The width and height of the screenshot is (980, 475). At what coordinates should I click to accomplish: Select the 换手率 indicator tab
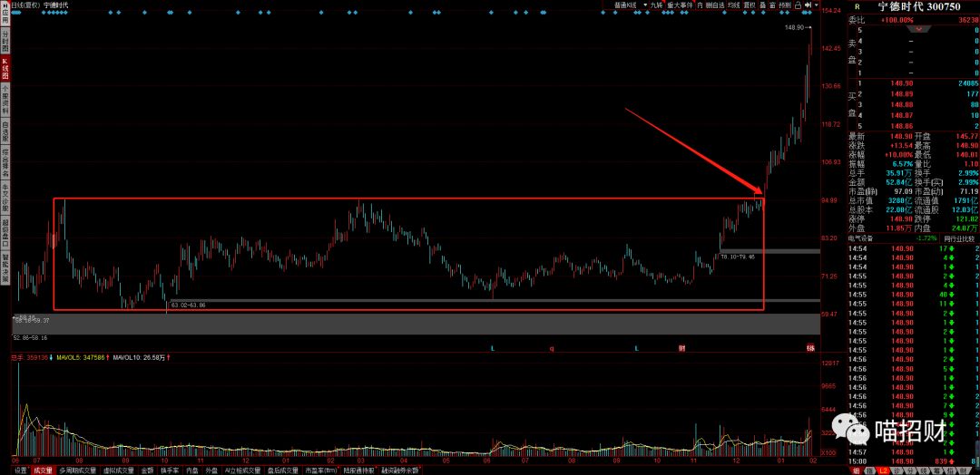171,470
